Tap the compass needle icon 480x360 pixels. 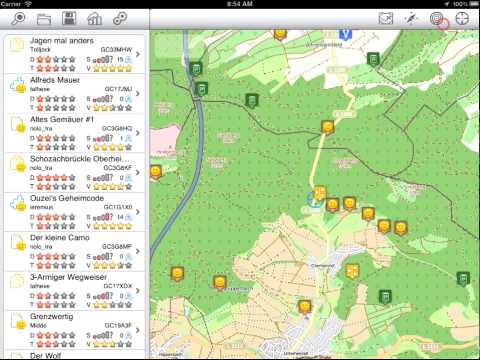pos(411,18)
